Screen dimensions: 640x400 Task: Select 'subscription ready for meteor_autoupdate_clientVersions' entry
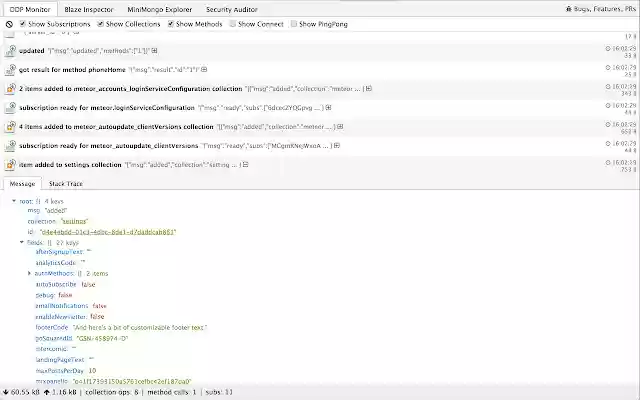point(320,146)
